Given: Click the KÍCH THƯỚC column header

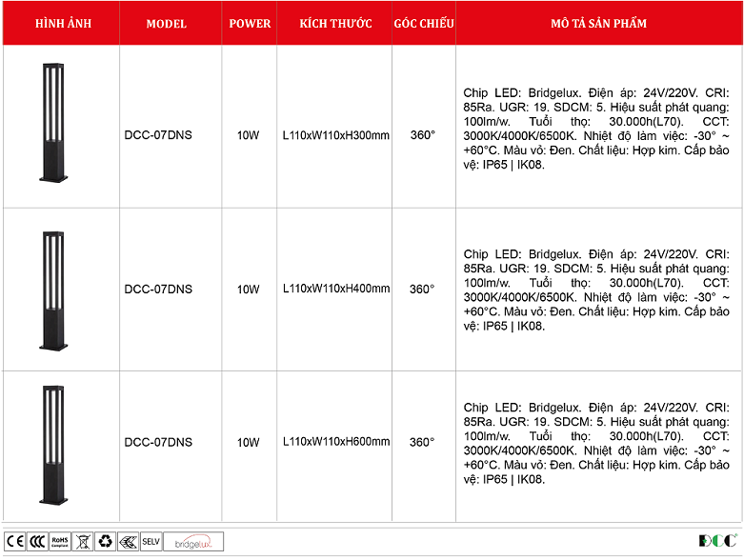Looking at the screenshot, I should coord(335,24).
